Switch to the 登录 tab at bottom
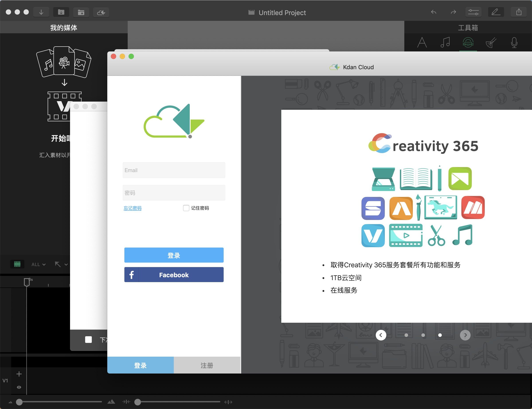The height and width of the screenshot is (409, 532). click(140, 365)
